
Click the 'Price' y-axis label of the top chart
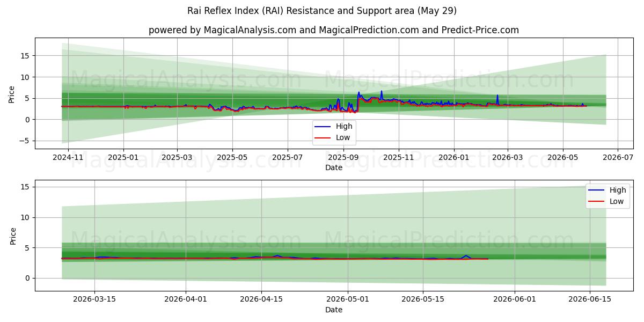tap(12, 94)
